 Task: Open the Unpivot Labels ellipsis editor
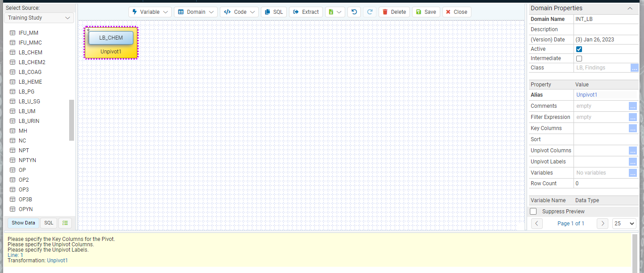pos(632,162)
